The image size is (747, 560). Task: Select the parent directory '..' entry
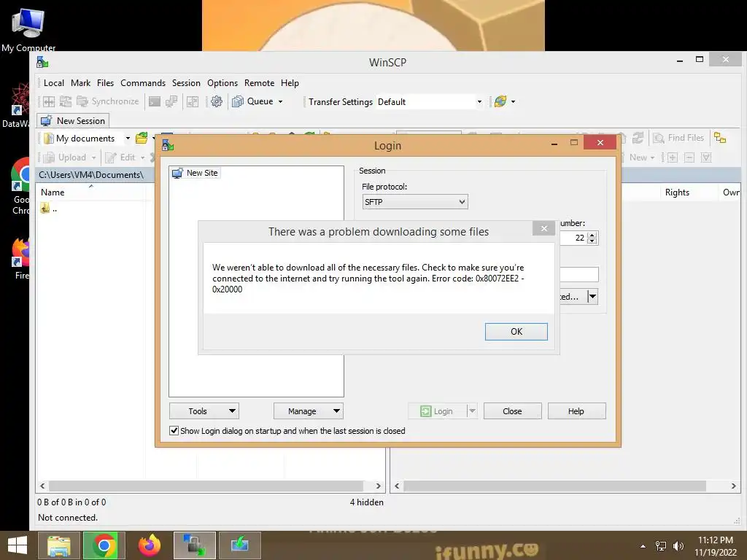click(x=49, y=208)
